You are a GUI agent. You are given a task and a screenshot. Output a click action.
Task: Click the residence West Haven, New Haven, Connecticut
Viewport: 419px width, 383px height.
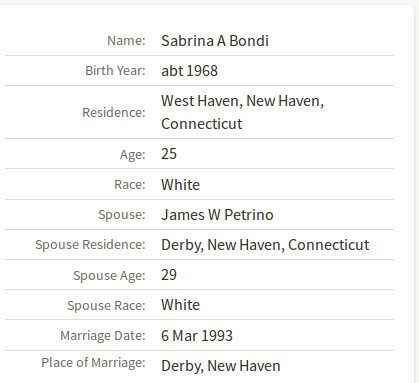pyautogui.click(x=242, y=112)
